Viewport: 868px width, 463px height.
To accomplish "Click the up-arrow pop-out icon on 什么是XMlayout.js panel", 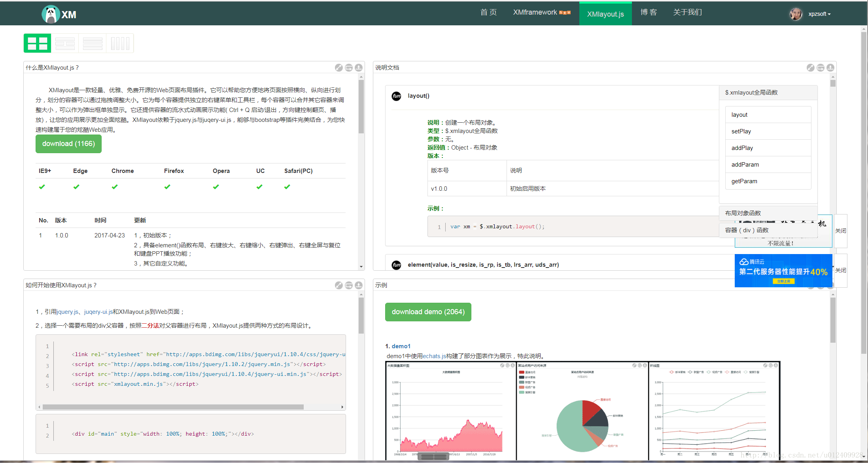I will coord(359,68).
